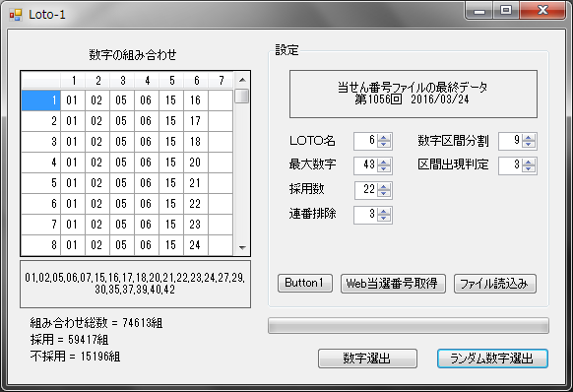Maximize the Loto-1 window

coord(506,10)
